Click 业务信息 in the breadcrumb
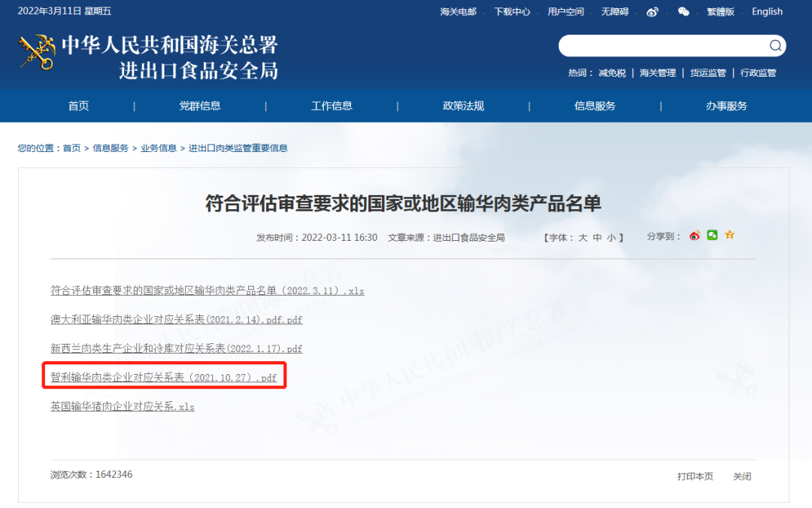Image resolution: width=812 pixels, height=508 pixels. [x=159, y=148]
